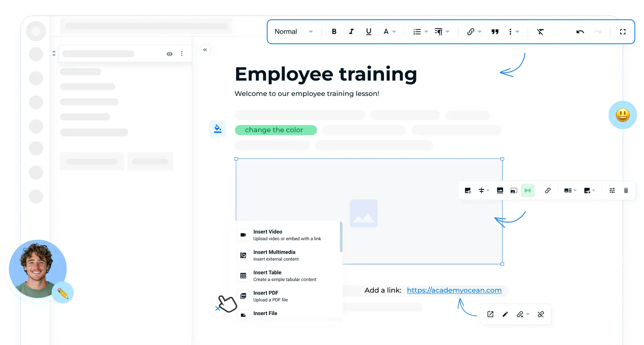Undo the last edit
The image size is (644, 345).
580,31
